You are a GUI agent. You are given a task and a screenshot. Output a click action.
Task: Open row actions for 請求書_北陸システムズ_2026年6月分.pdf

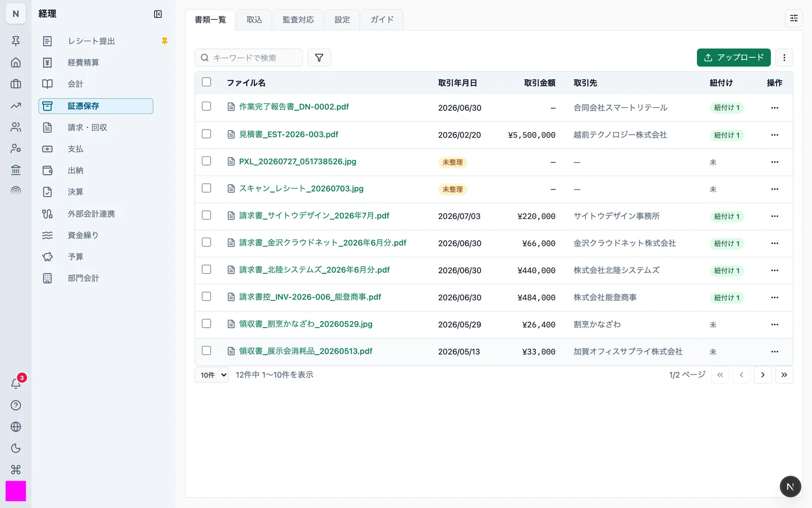774,270
